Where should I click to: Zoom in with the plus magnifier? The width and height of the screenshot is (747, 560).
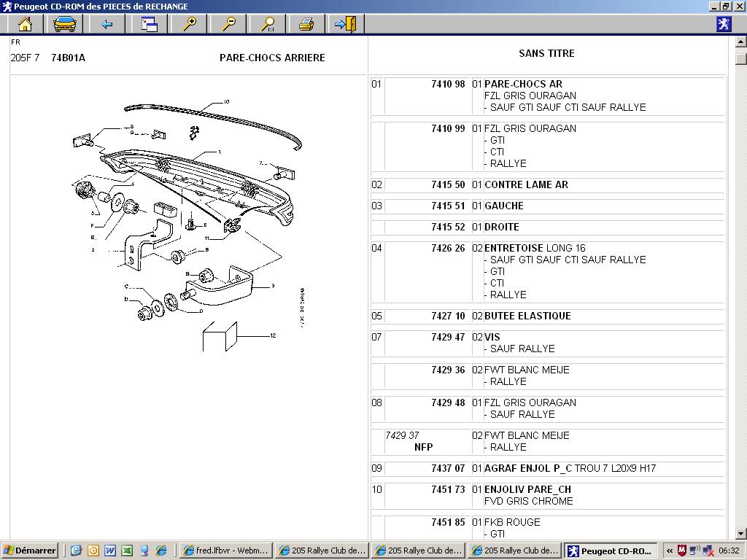click(x=190, y=24)
